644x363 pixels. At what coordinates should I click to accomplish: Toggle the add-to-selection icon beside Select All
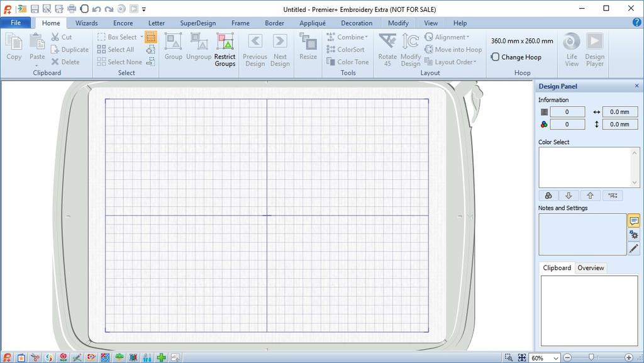151,50
